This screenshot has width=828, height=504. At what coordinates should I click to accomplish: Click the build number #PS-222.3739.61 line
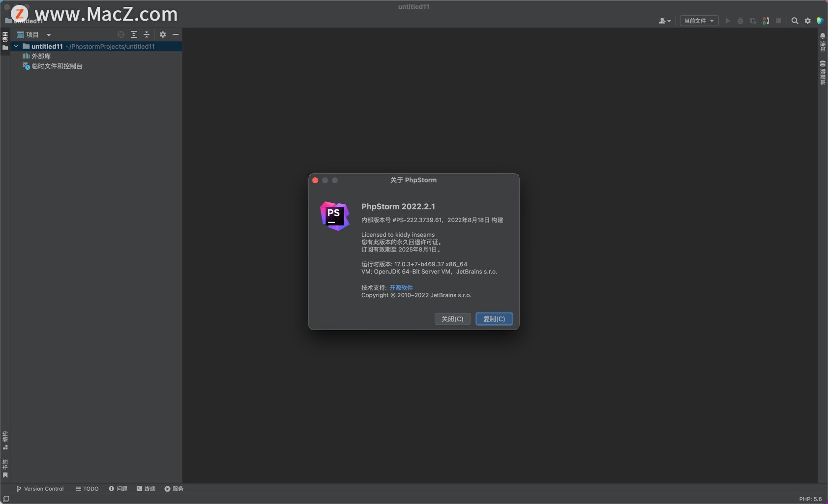[x=432, y=220]
